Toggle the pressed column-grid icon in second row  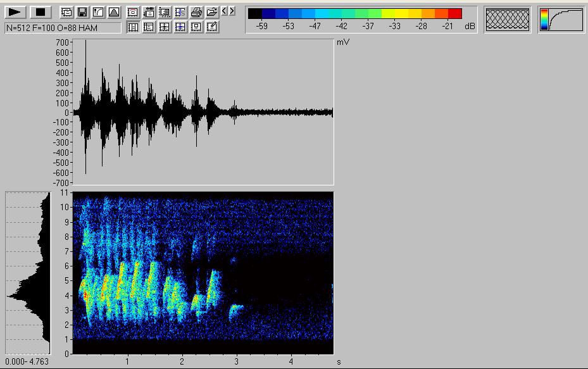[133, 27]
